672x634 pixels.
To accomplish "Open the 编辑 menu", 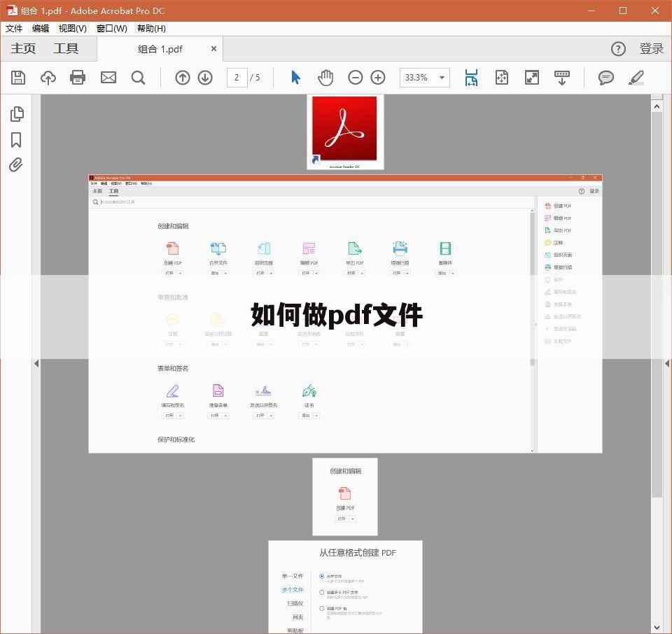I will point(41,28).
